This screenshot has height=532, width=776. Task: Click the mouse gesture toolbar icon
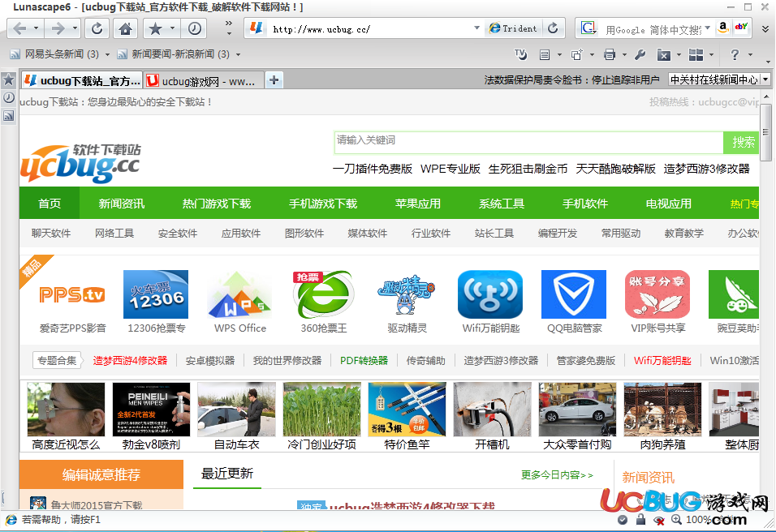pos(520,54)
